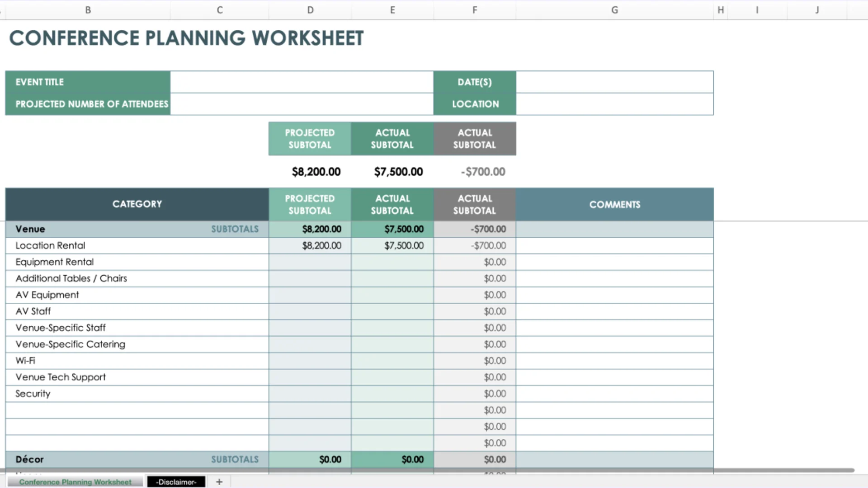Click the summary total $8,200.00 in bold
This screenshot has width=868, height=488.
point(316,172)
